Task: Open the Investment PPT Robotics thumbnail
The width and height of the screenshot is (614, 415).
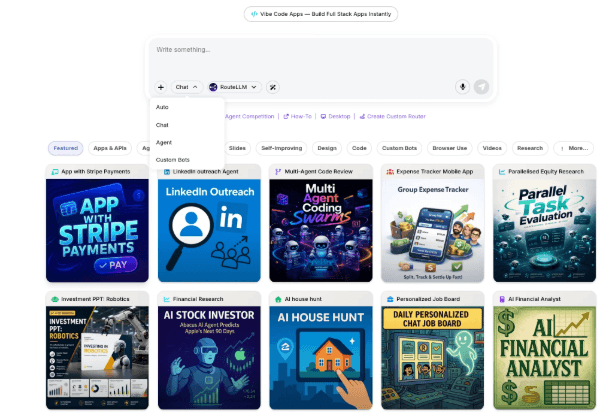Action: [x=97, y=357]
